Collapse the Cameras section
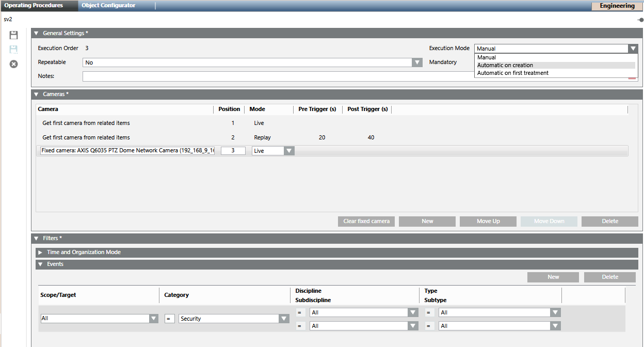Image resolution: width=644 pixels, height=347 pixels. pyautogui.click(x=36, y=94)
